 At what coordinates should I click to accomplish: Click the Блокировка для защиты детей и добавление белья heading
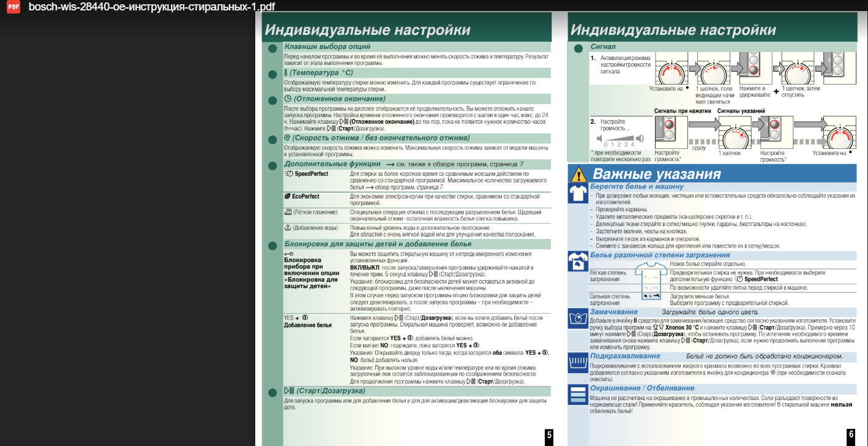378,244
